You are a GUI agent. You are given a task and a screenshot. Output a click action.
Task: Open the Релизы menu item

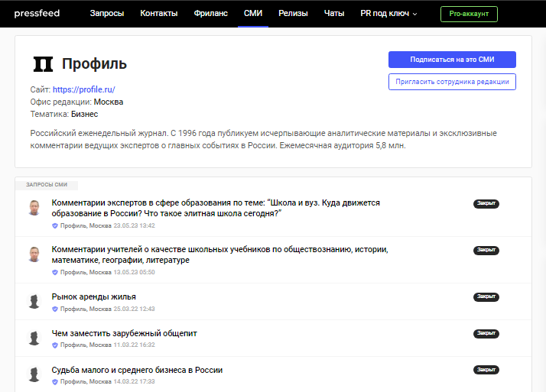(x=293, y=13)
